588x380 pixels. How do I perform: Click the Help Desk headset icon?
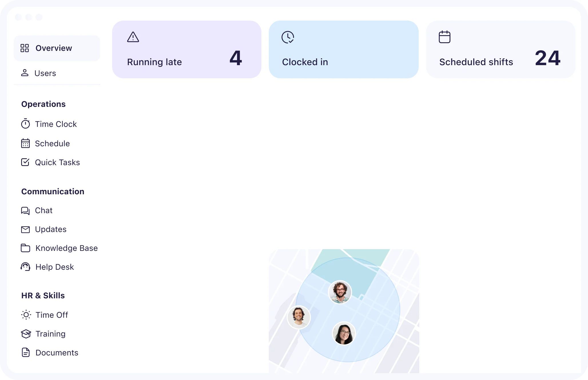pyautogui.click(x=25, y=267)
